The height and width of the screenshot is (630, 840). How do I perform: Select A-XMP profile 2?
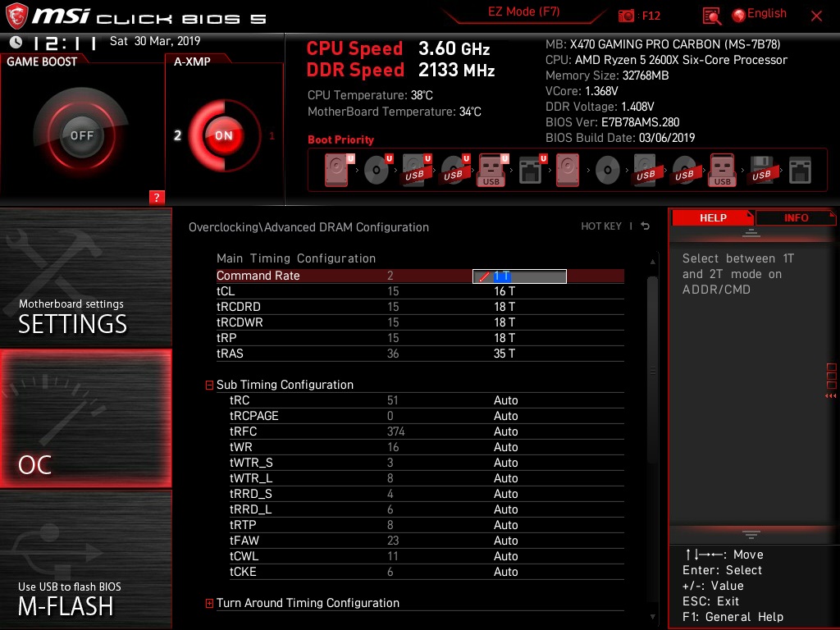pyautogui.click(x=177, y=135)
